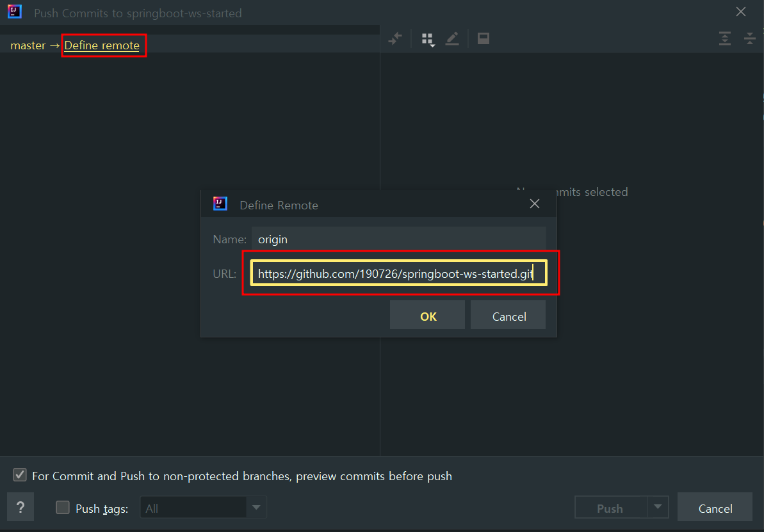Click into the URL text field
Viewport: 764px width, 532px height.
pos(398,274)
